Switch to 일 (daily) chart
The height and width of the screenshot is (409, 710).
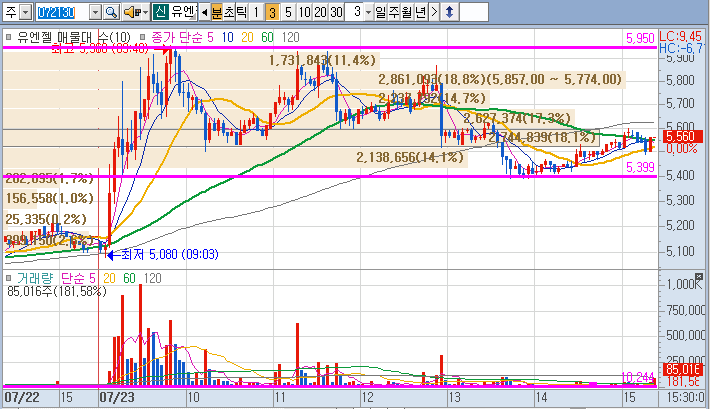381,12
